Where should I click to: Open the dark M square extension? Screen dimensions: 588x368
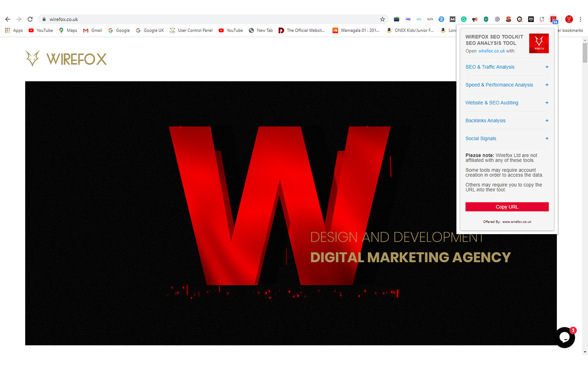pos(452,19)
